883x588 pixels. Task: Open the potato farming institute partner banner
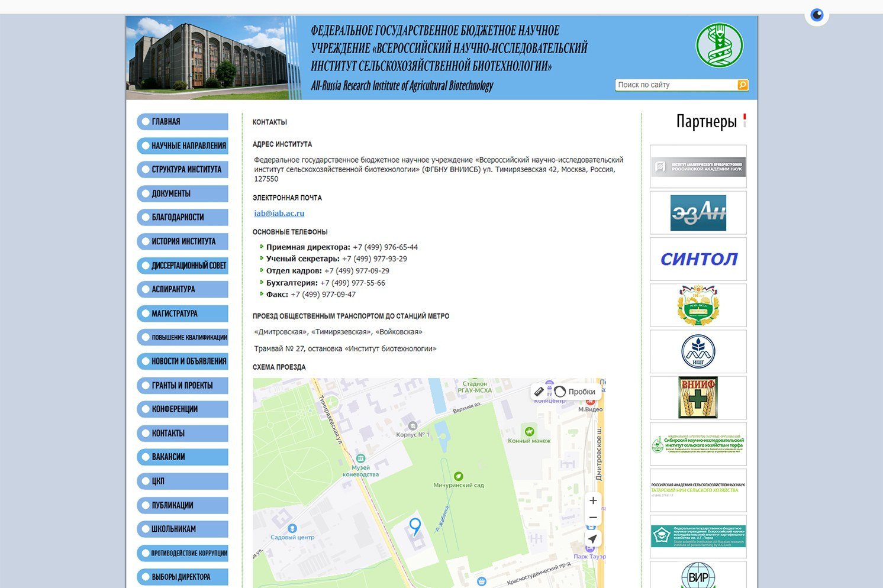(698, 537)
